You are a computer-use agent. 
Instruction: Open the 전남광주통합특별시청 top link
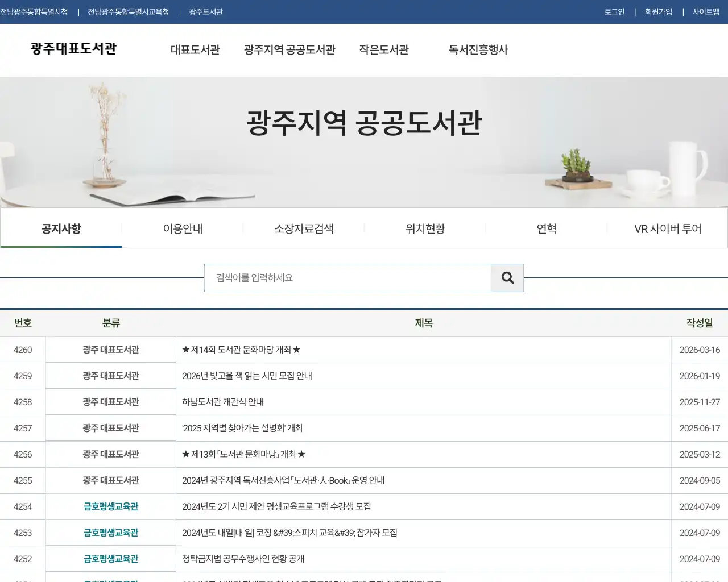[x=34, y=12]
